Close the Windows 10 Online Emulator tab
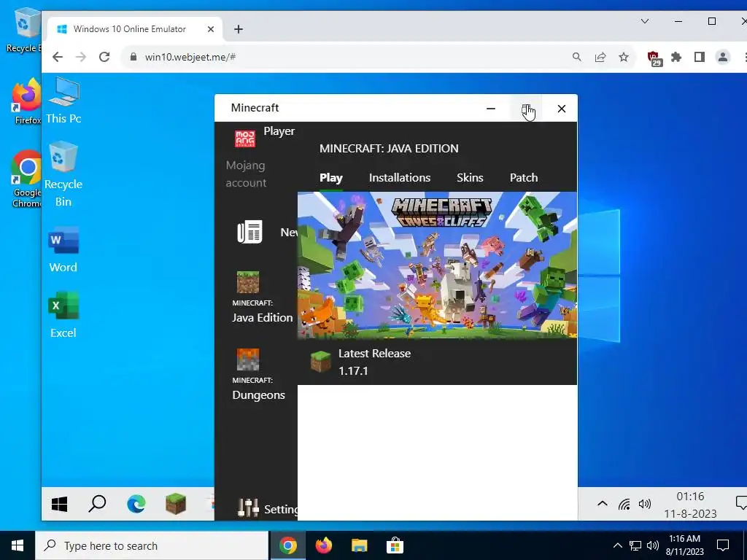Viewport: 747px width, 560px height. (211, 29)
